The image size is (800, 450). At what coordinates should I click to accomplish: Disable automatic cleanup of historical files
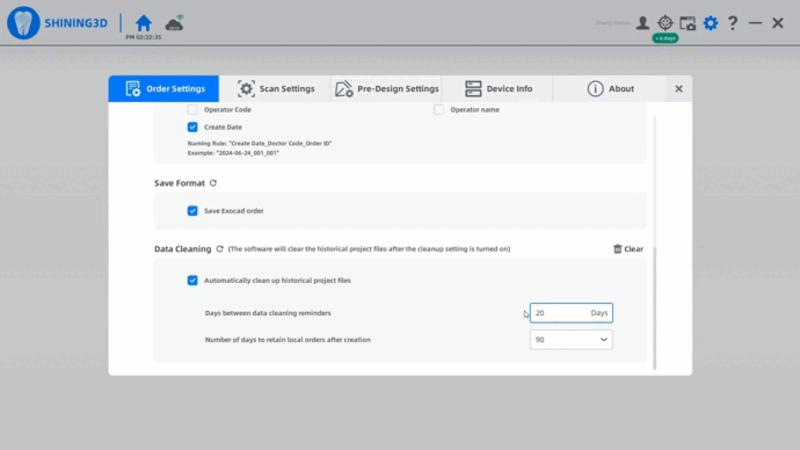(x=192, y=280)
